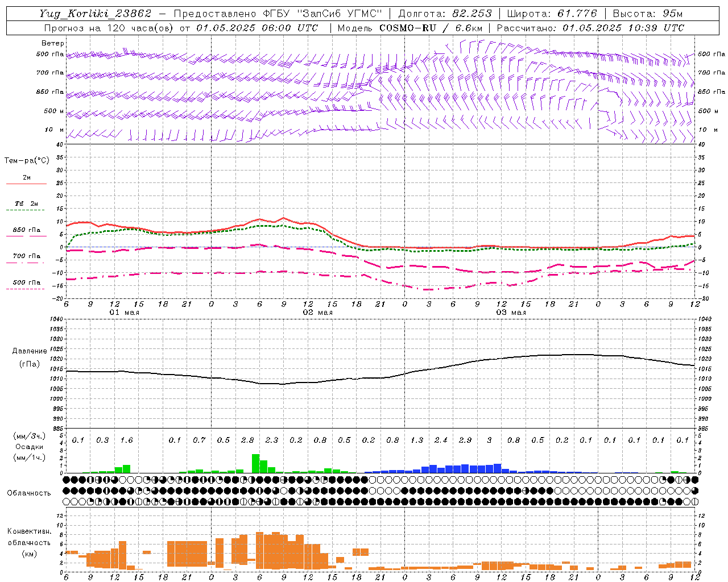
Task: Click the model label 'COSMO-RU / 6.6км'
Action: 432,28
